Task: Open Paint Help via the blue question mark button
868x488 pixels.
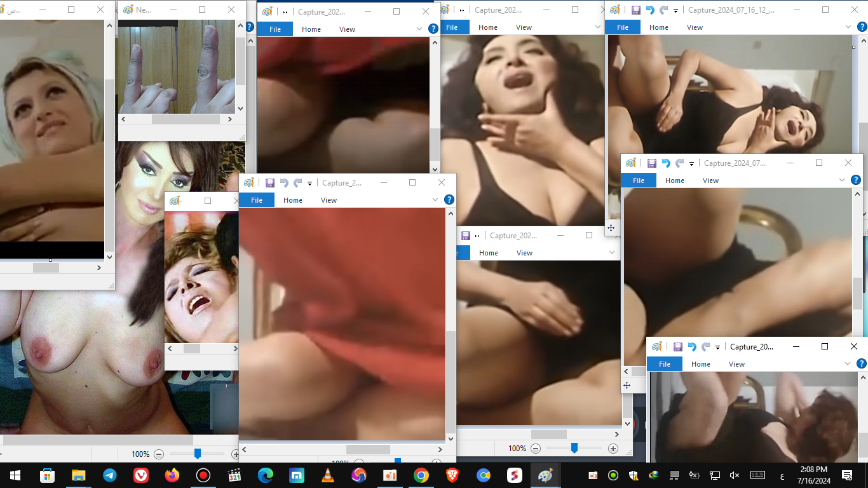Action: [449, 200]
